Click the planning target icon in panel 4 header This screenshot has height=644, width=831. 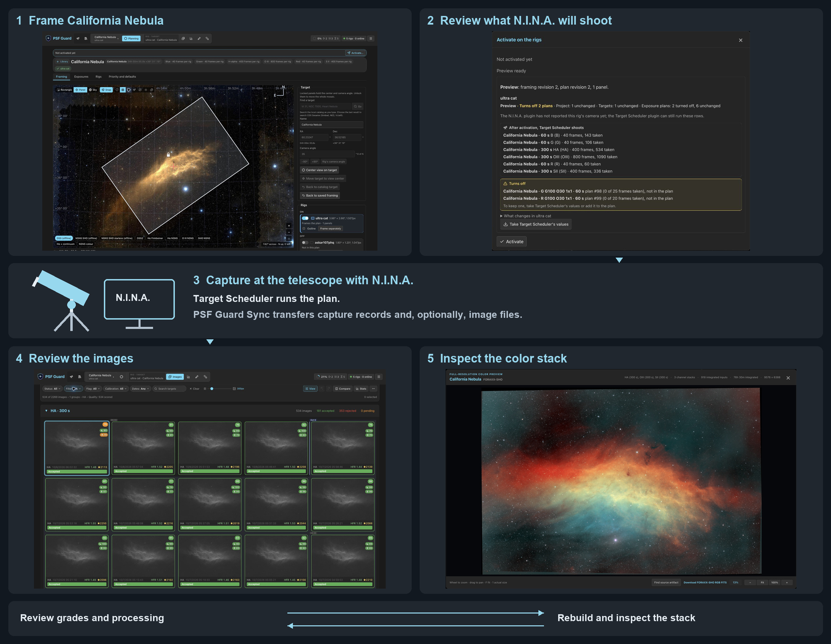coord(122,377)
